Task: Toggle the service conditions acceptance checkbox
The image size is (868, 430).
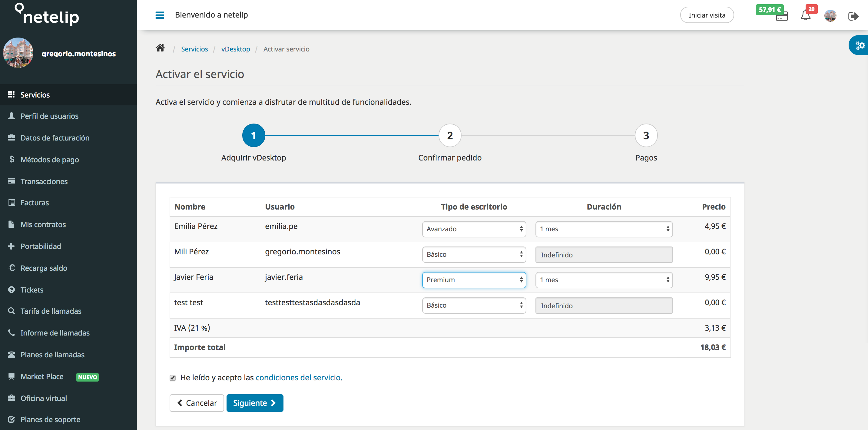Action: [173, 378]
